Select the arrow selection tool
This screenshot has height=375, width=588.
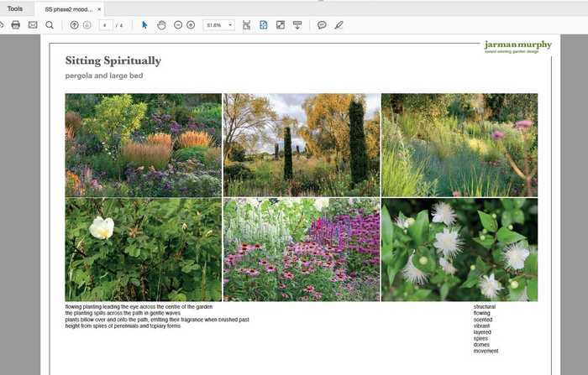pyautogui.click(x=144, y=25)
